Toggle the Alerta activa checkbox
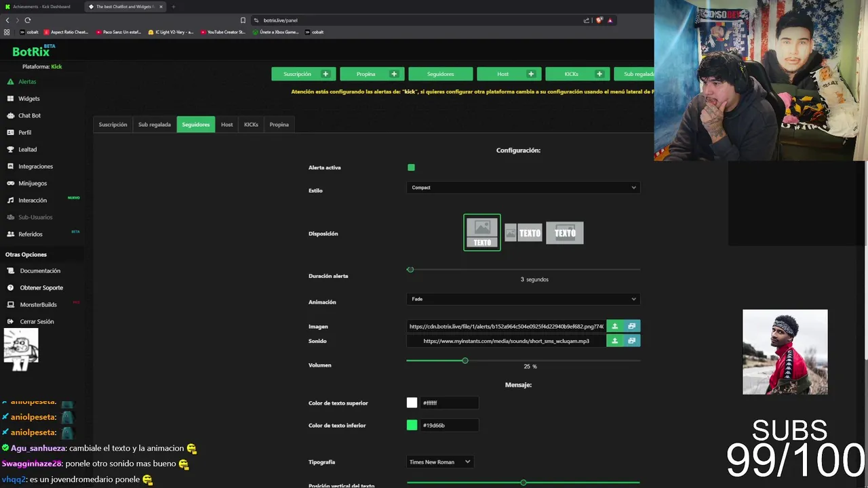This screenshot has height=488, width=868. (411, 167)
